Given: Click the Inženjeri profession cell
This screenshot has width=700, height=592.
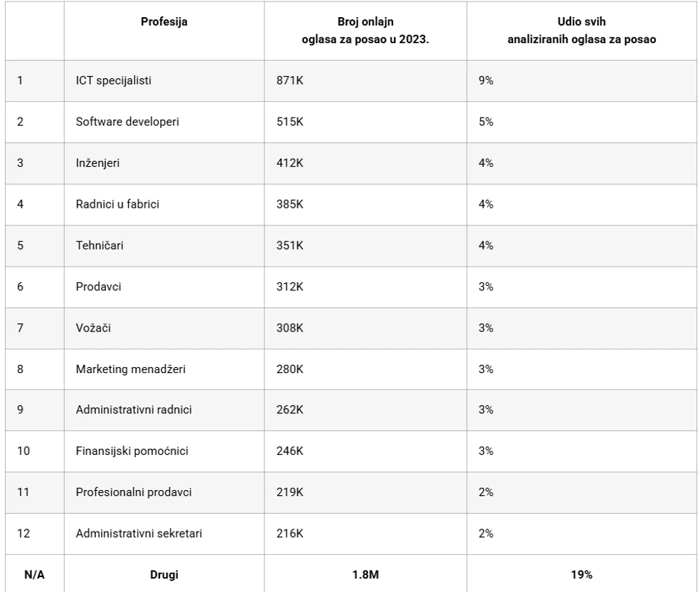Looking at the screenshot, I should 98,164.
